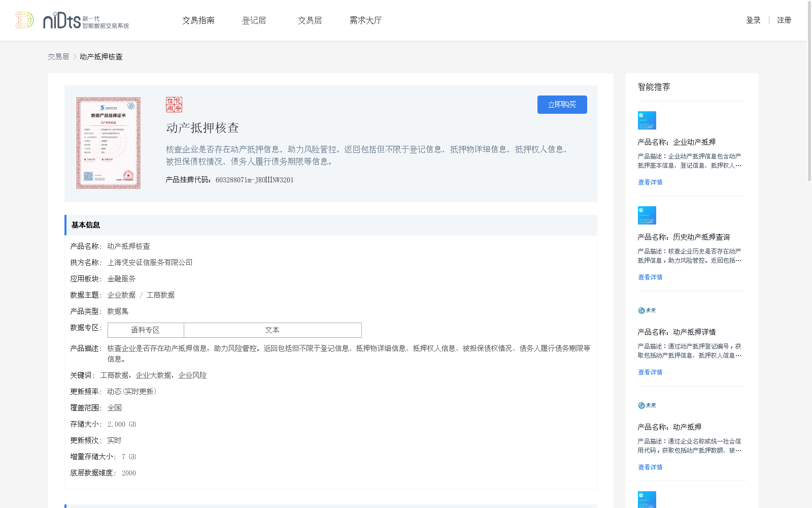Click the red 凭安信用 seal icon
812x508 pixels.
[174, 105]
